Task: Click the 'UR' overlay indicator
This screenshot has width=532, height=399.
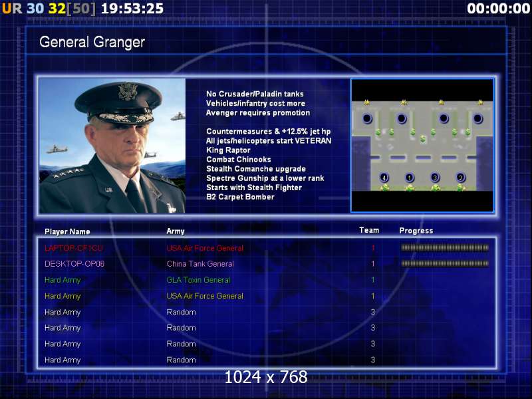Action: 12,9
